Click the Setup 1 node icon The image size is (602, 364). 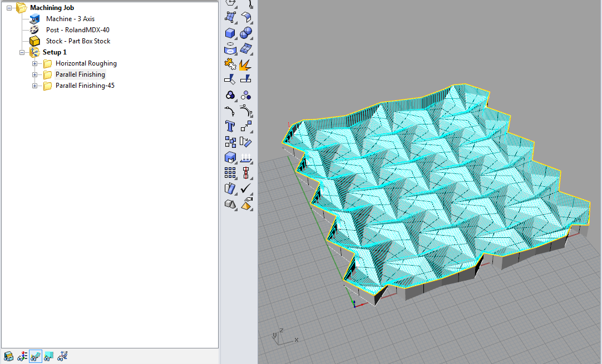[x=34, y=52]
